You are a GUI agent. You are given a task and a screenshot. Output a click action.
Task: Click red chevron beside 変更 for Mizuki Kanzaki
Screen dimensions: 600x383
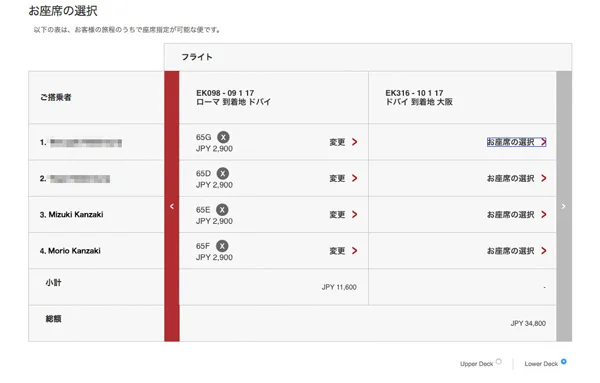tap(354, 215)
